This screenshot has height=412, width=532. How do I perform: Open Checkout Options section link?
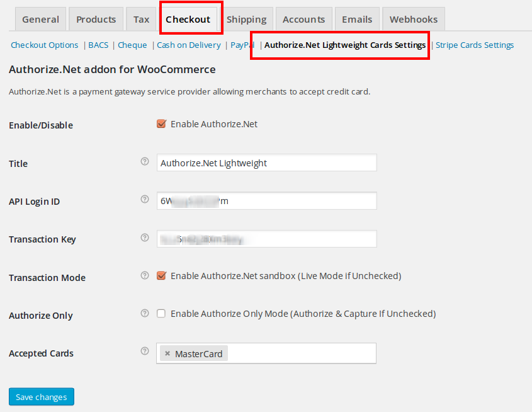[x=45, y=45]
